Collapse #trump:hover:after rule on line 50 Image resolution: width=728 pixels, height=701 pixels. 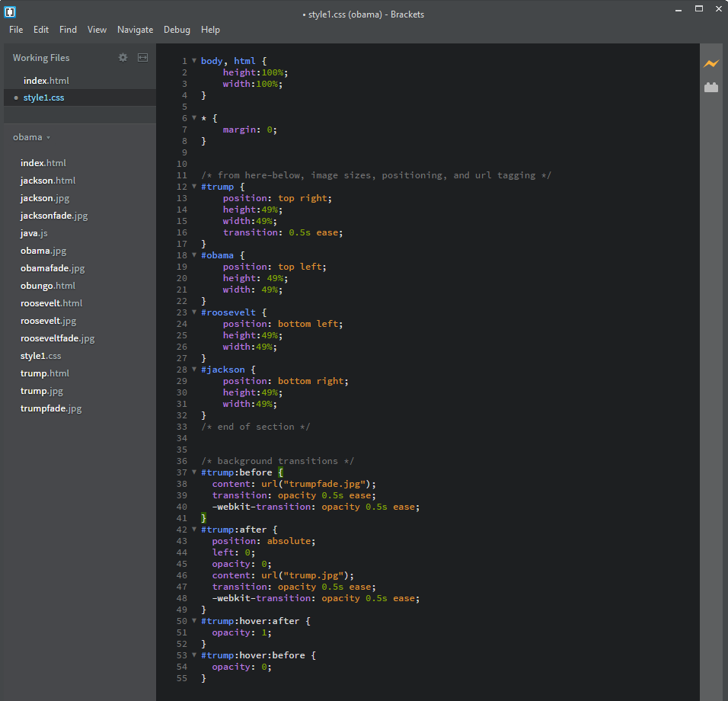pos(194,621)
